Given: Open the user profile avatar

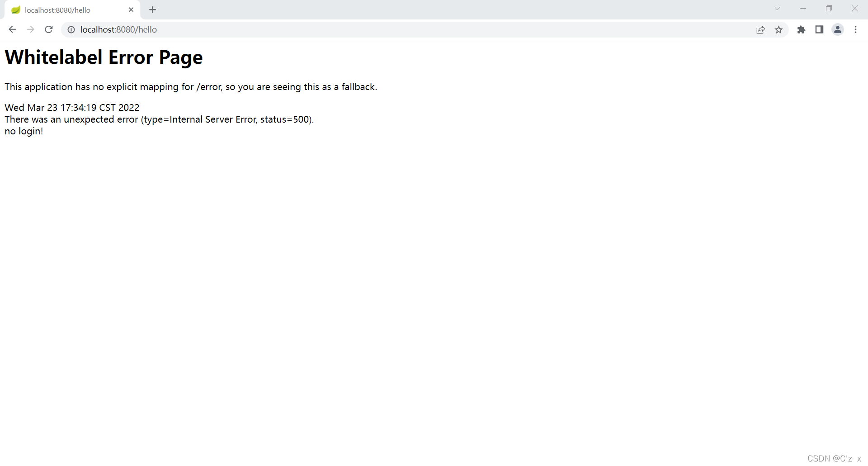Looking at the screenshot, I should [838, 29].
